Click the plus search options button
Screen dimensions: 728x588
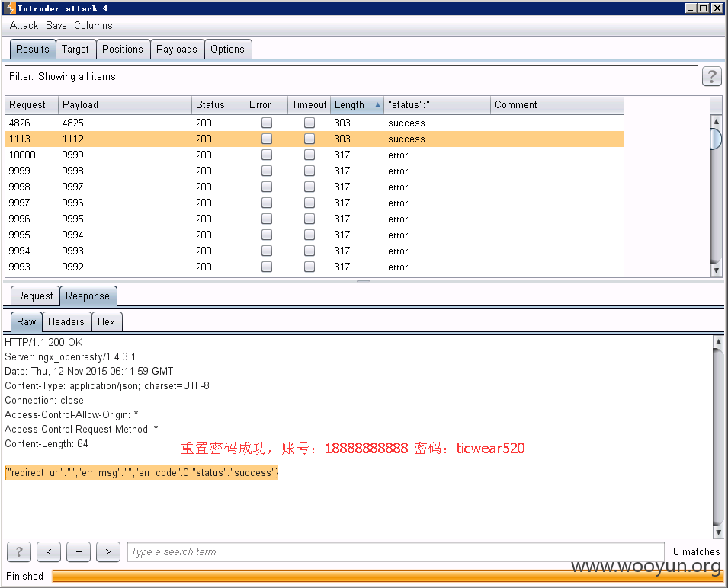coord(79,552)
